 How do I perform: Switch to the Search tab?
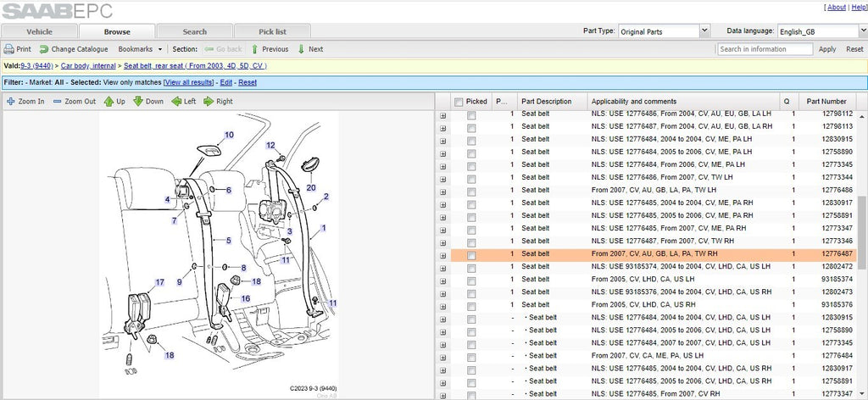pyautogui.click(x=194, y=31)
